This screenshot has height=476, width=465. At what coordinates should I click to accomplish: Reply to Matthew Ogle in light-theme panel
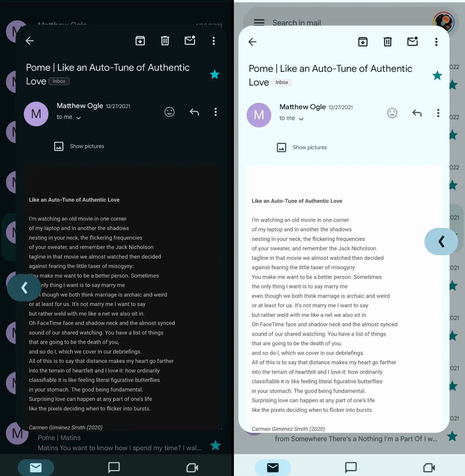[417, 113]
